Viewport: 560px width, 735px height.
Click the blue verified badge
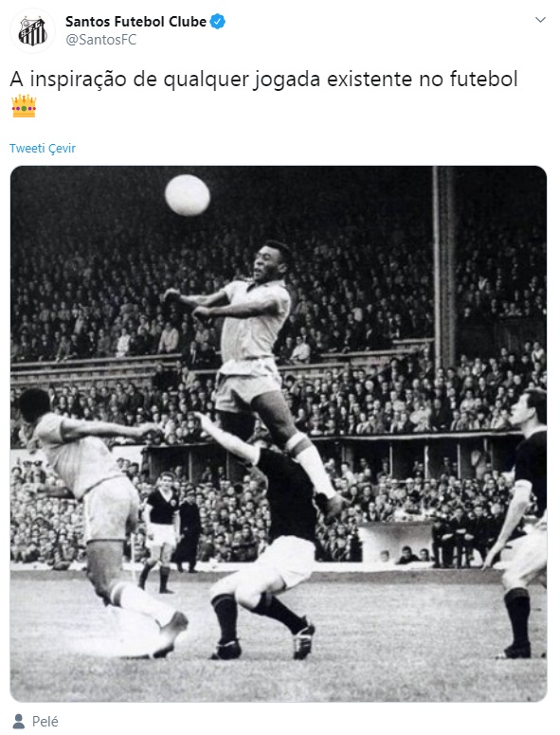(218, 22)
